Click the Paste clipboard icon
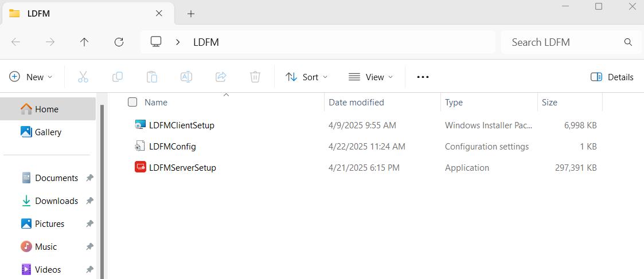The image size is (644, 279). (152, 77)
